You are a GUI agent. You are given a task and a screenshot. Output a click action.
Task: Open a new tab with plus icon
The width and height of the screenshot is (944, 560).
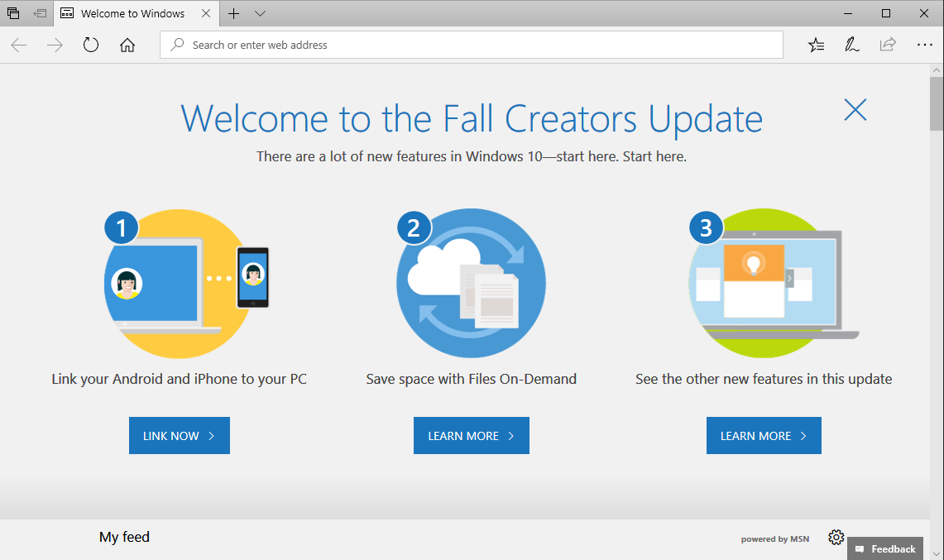(233, 13)
